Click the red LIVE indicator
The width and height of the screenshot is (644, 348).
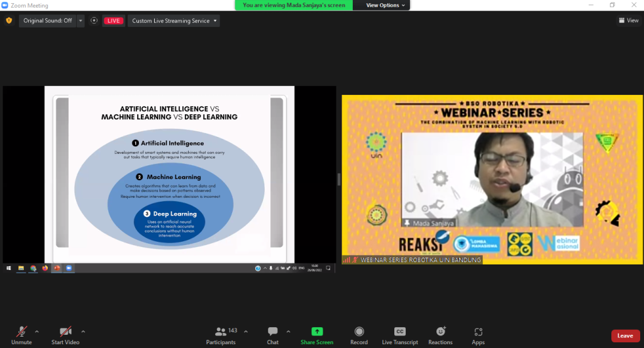pyautogui.click(x=113, y=21)
